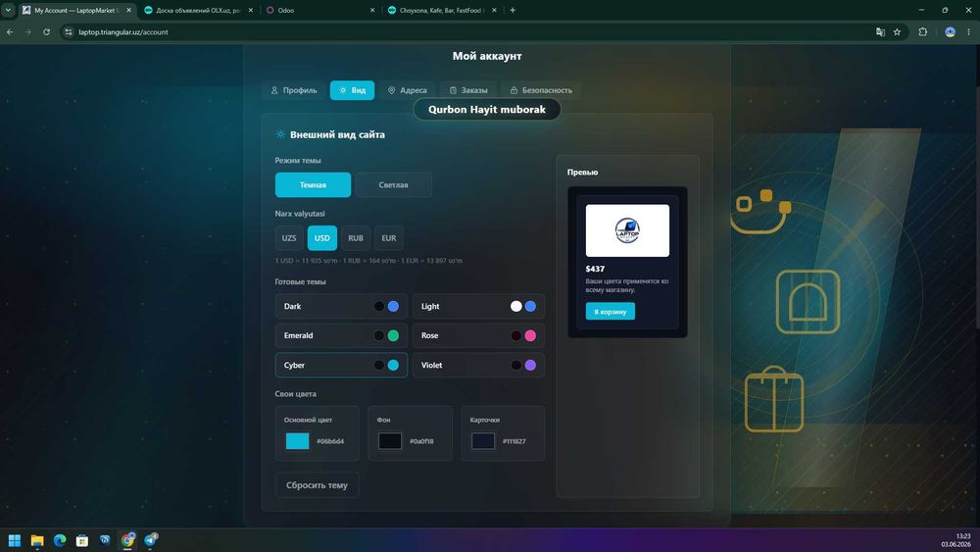Screen dimensions: 980x552
Task: Open the Основной цвет color swatch
Action: coord(298,441)
